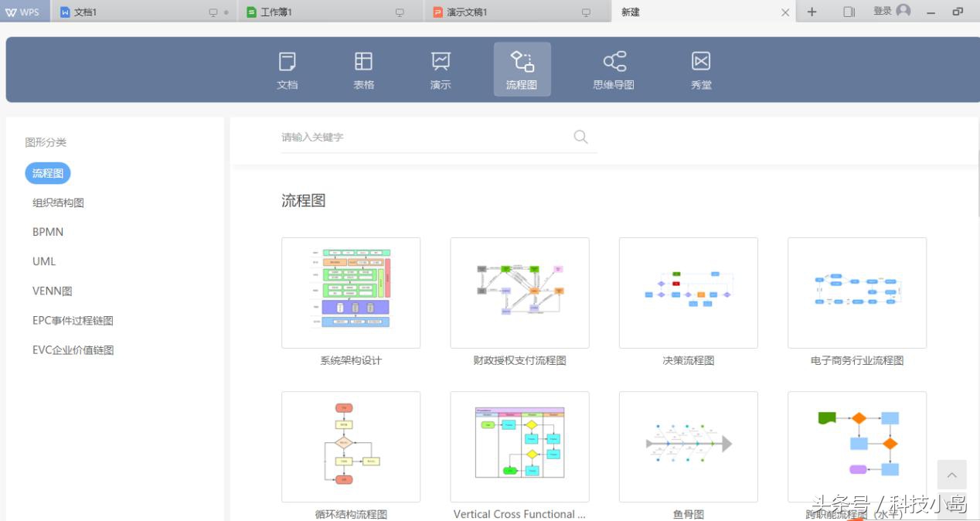Open the 演示 (Presentation) creation icon

coord(440,69)
